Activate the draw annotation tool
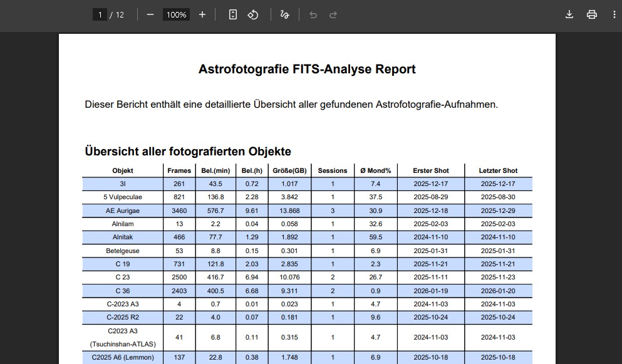The width and height of the screenshot is (622, 364). [x=284, y=14]
